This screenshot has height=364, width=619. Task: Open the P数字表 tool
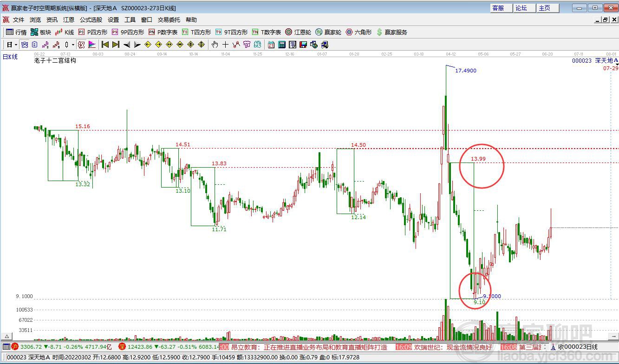163,32
